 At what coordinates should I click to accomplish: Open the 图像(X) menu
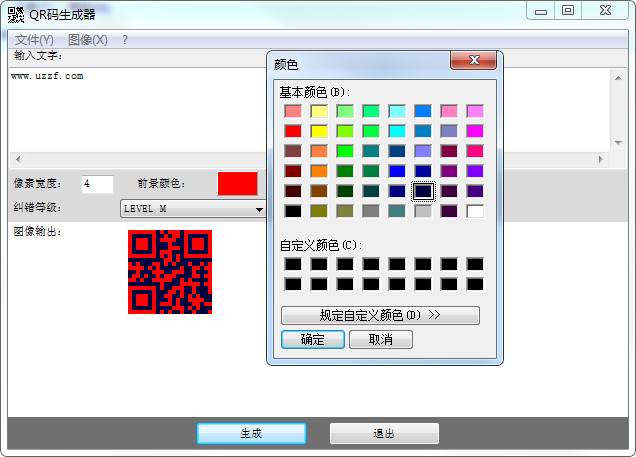pyautogui.click(x=88, y=40)
